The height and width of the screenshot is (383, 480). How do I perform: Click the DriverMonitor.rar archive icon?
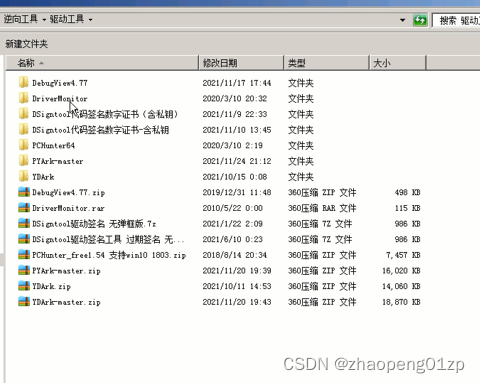coord(24,208)
